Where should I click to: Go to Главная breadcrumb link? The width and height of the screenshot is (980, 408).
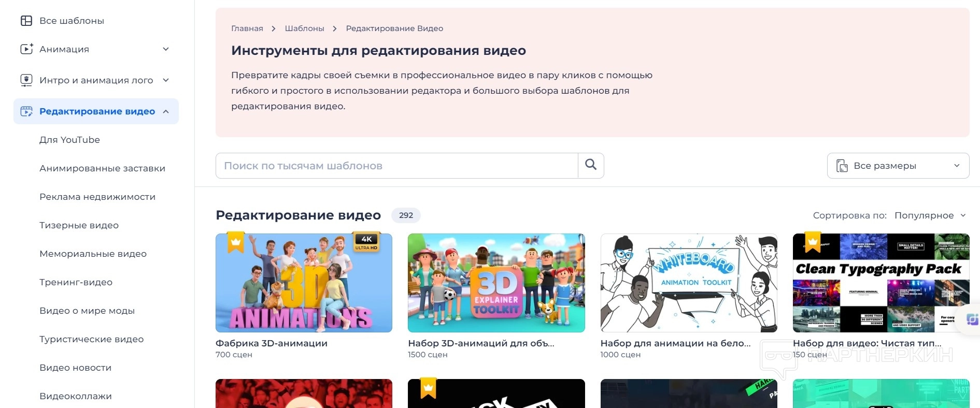pos(247,28)
